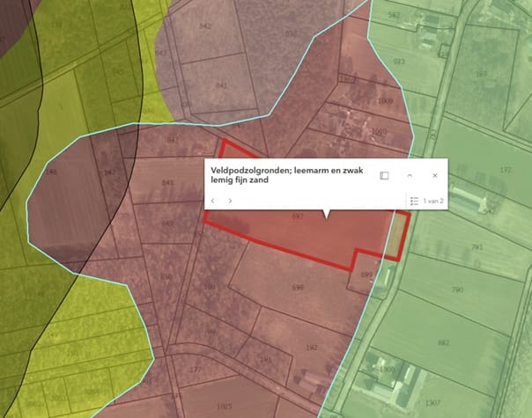The height and width of the screenshot is (418, 532).
Task: Close the Veldpodzolgronden popup
Action: pos(434,175)
